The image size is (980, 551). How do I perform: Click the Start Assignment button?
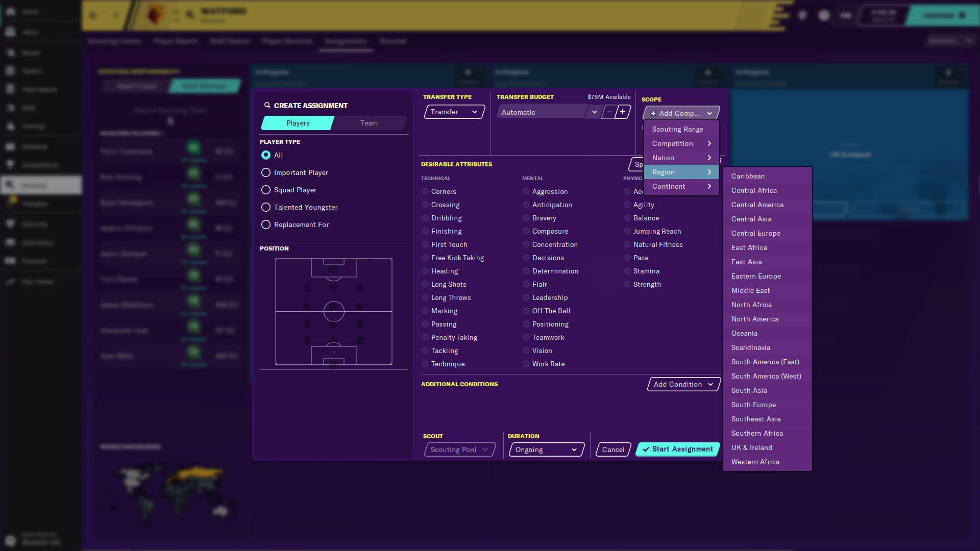coord(677,449)
